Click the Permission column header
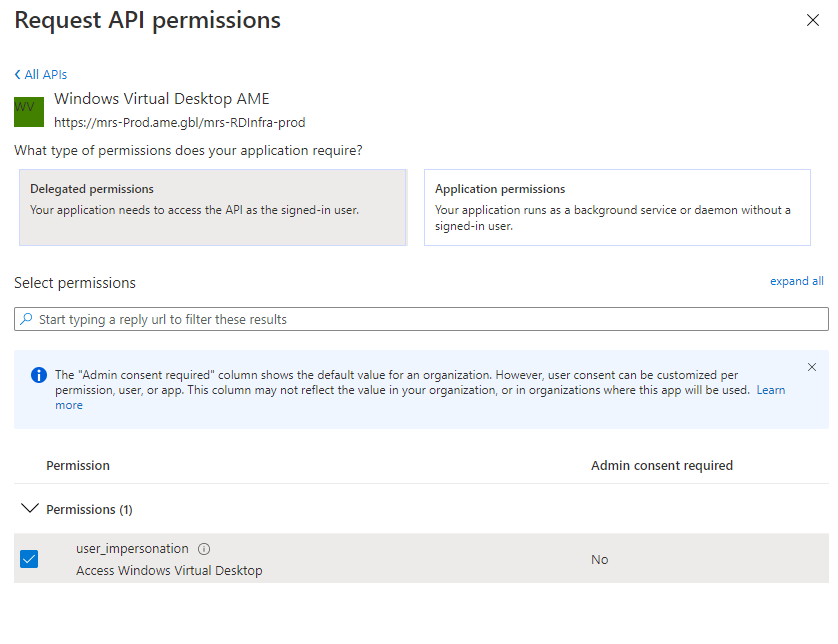 78,466
